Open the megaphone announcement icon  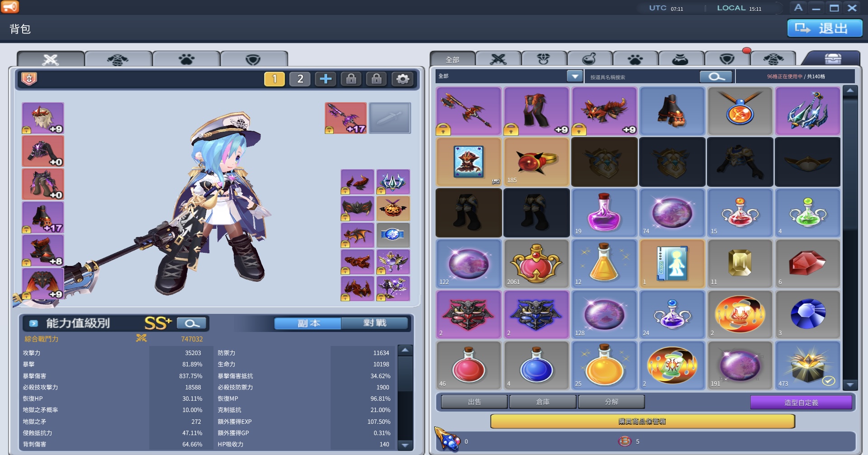tap(10, 7)
